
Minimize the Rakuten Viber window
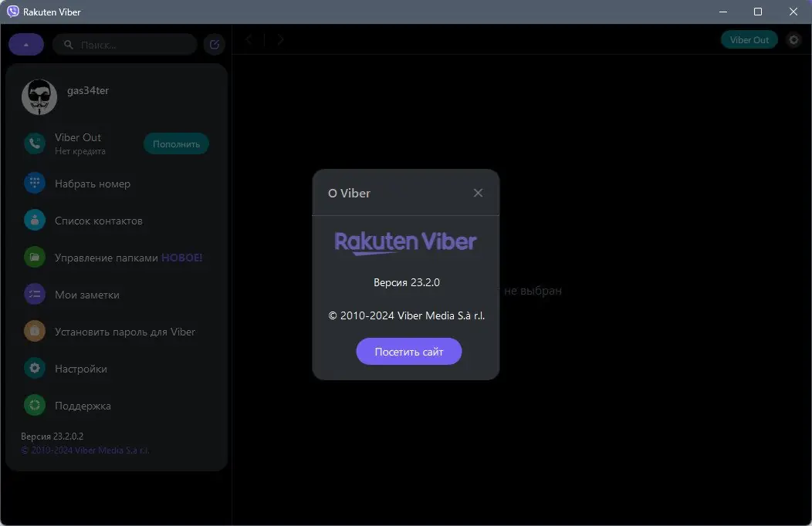pyautogui.click(x=723, y=12)
